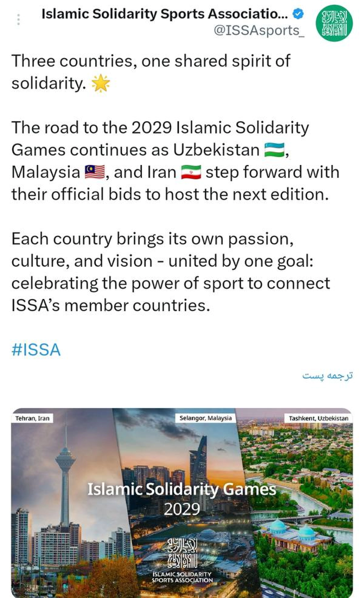The width and height of the screenshot is (364, 598).
Task: Click the Malaysia flag emoji
Action: (95, 172)
